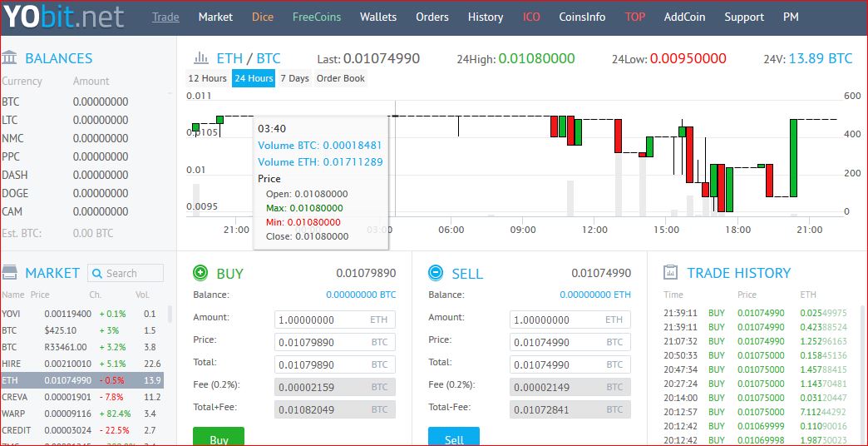This screenshot has height=446, width=868.
Task: Click the Sell balance 0.00000000 ETH link
Action: [x=595, y=295]
